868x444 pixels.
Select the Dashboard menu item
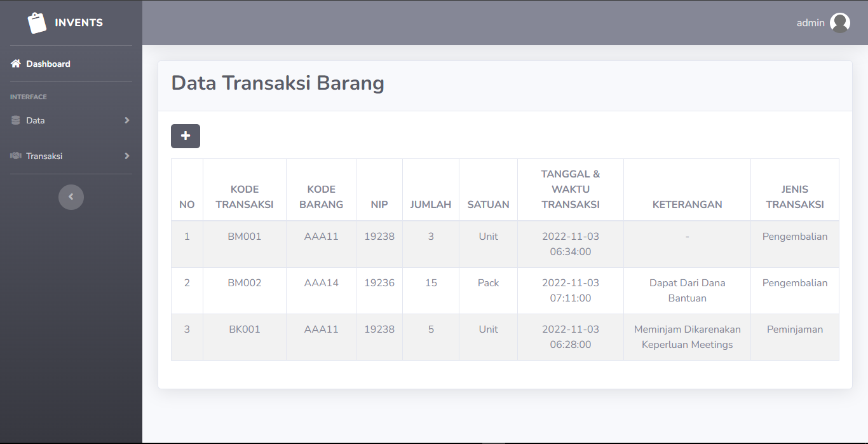point(48,63)
